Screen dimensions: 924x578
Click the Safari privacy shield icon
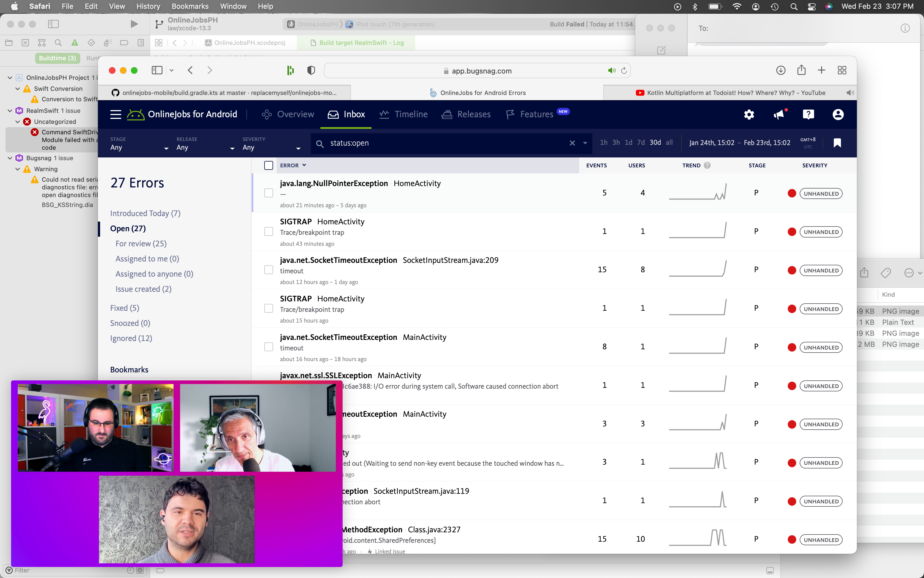(x=311, y=70)
